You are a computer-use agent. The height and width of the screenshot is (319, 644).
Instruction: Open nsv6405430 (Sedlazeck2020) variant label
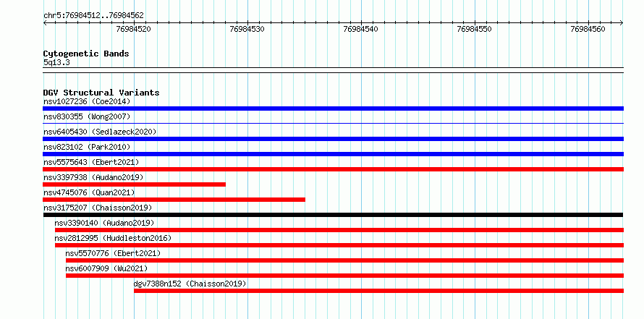tap(100, 132)
